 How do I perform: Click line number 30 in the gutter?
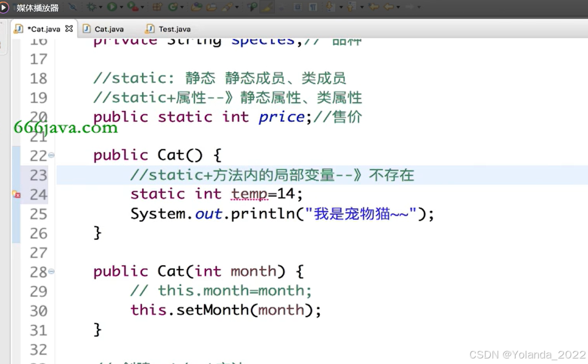point(39,311)
